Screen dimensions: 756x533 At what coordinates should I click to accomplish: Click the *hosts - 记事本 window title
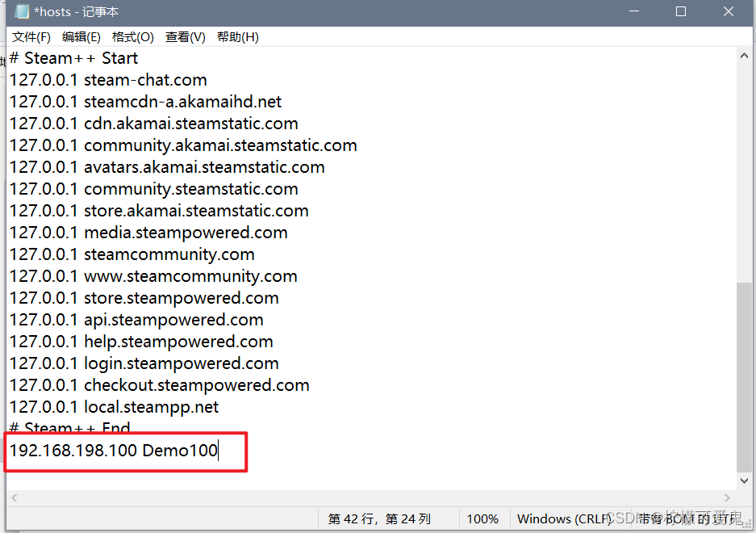pyautogui.click(x=76, y=11)
